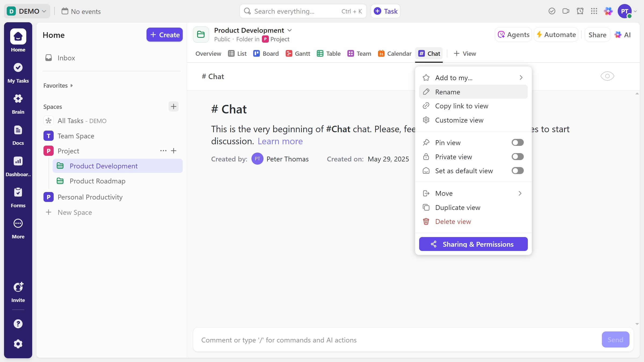Open the clip recording camera icon

pyautogui.click(x=566, y=11)
